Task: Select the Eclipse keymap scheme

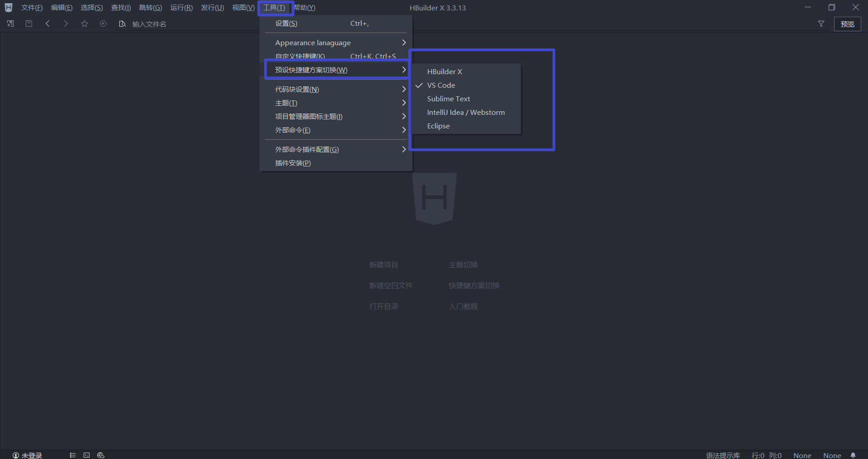Action: click(467, 126)
